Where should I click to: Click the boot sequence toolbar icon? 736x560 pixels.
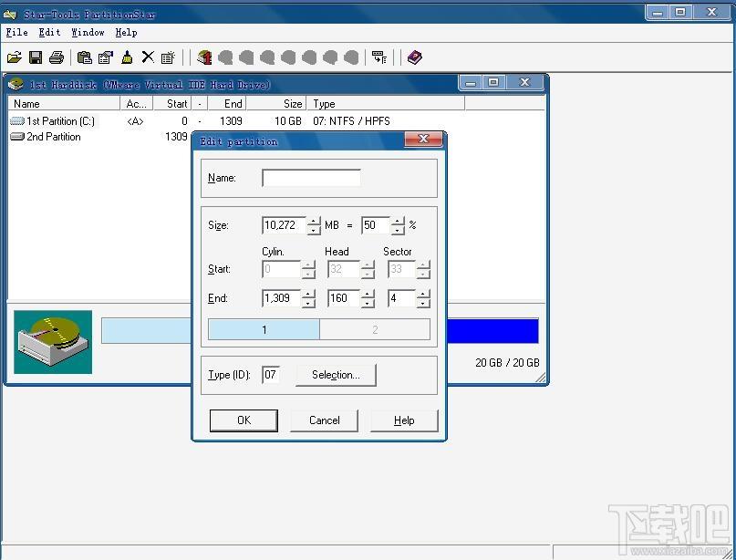[378, 57]
